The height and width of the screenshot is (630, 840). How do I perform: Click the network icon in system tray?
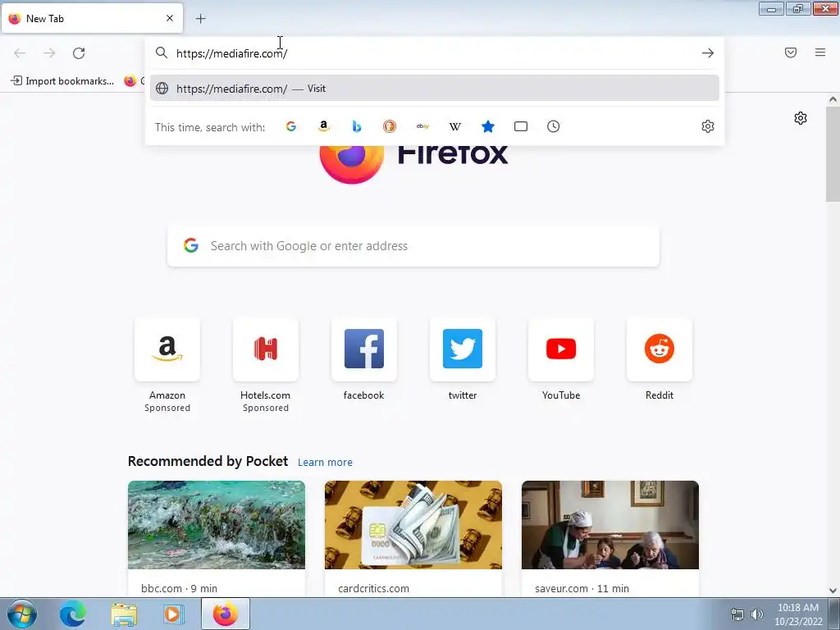click(x=737, y=614)
